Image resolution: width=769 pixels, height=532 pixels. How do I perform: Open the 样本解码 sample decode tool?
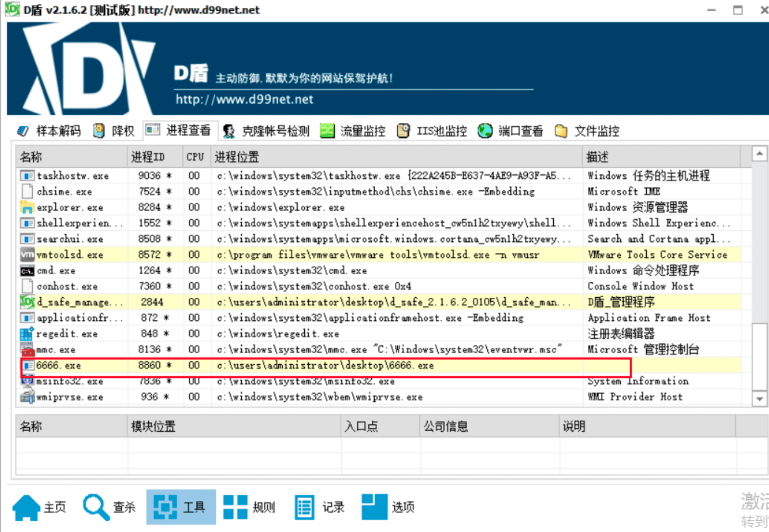(x=48, y=131)
